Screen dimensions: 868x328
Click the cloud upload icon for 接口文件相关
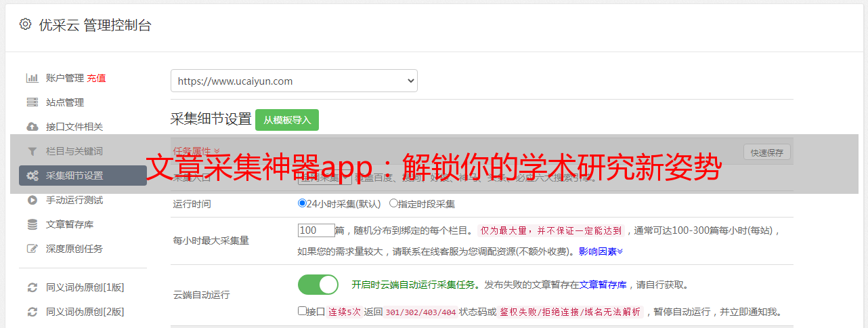[32, 127]
